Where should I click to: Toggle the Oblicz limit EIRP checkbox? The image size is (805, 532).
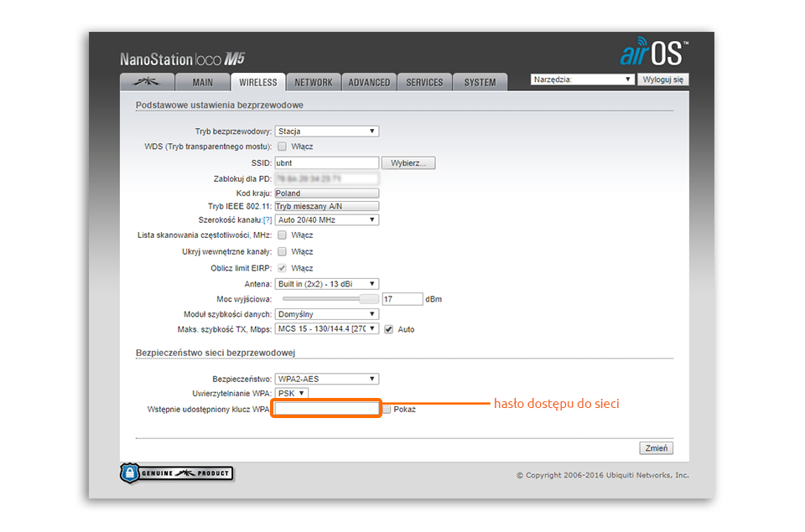point(282,268)
